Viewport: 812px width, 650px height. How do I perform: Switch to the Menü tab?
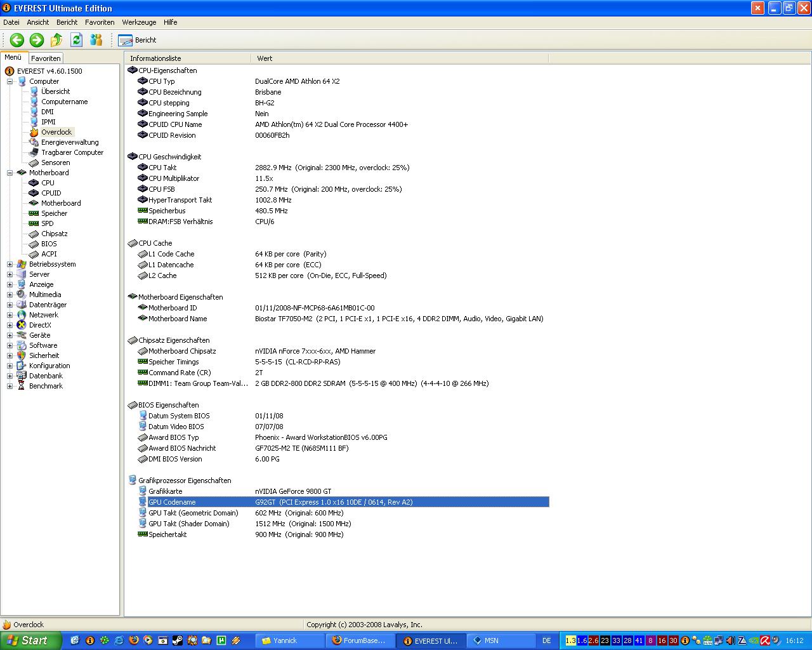[13, 57]
